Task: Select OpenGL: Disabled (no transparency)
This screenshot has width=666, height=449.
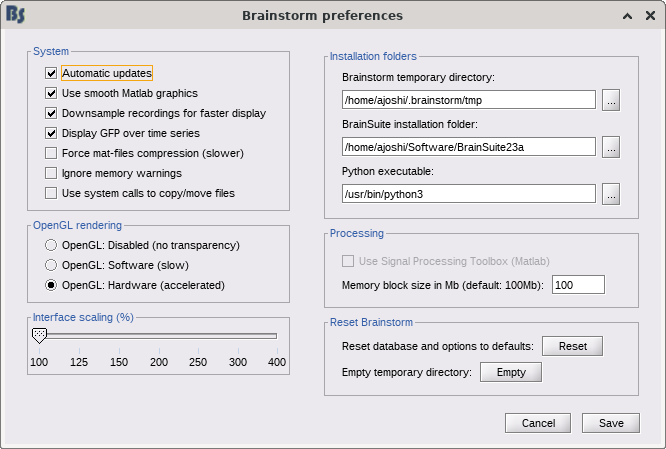Action: tap(50, 245)
